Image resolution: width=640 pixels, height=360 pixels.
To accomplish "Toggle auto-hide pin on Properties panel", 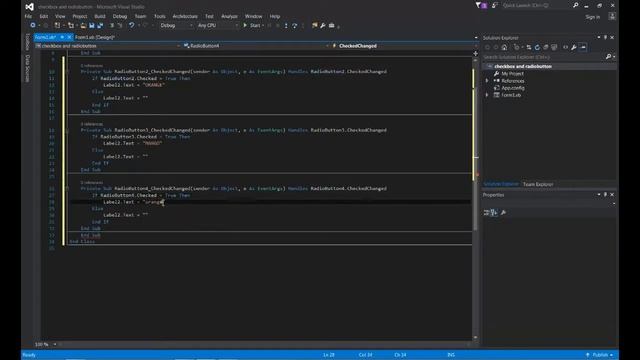I will (605, 195).
